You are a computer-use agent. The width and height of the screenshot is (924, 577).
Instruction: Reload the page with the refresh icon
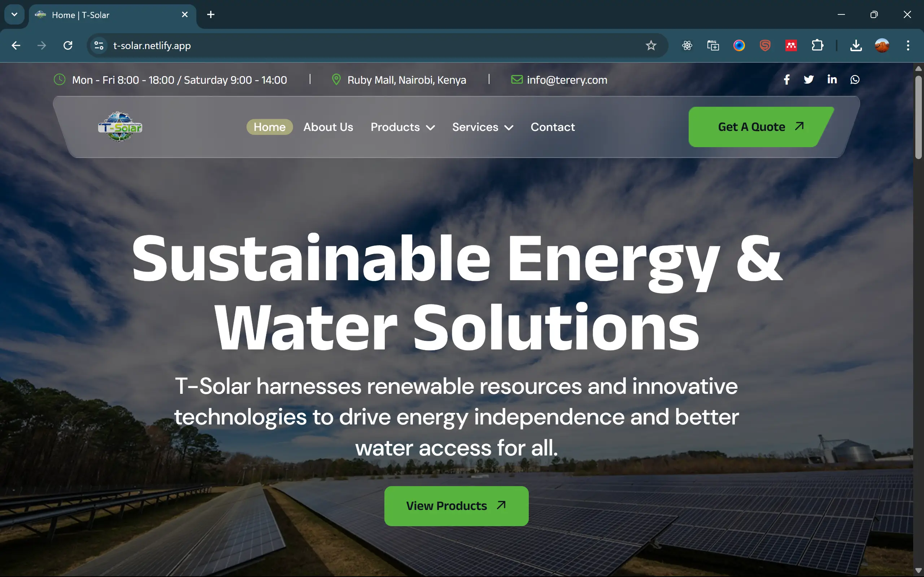68,46
